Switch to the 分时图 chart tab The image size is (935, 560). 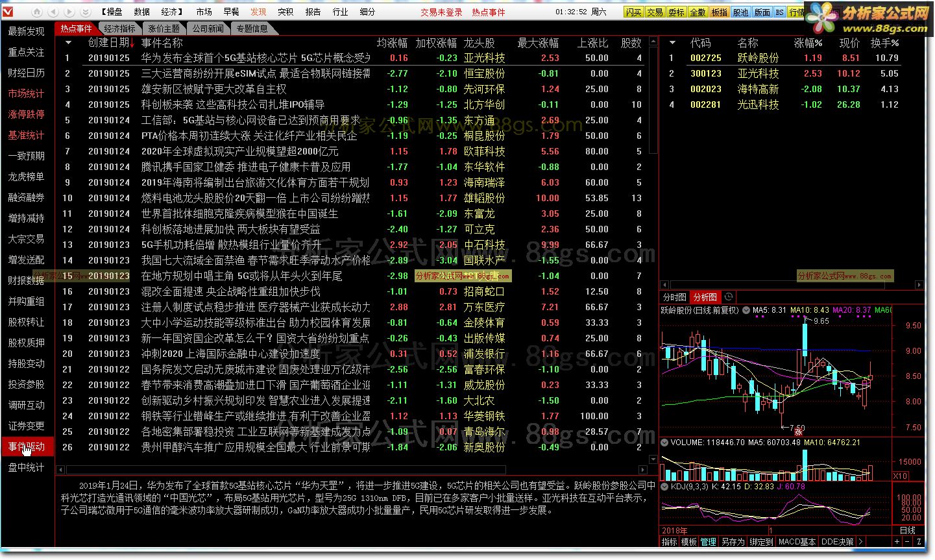675,297
